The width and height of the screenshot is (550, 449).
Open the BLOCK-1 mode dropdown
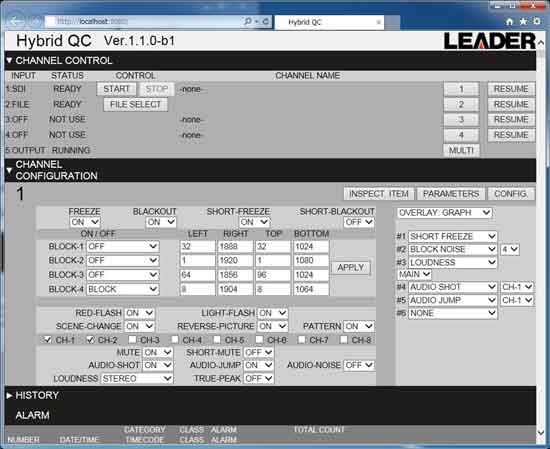[123, 247]
